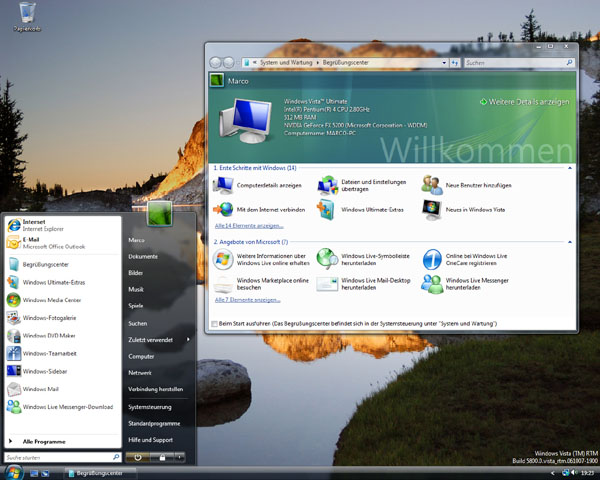Click Show Desktop quick launch icon
This screenshot has width=600, height=480.
click(x=34, y=473)
